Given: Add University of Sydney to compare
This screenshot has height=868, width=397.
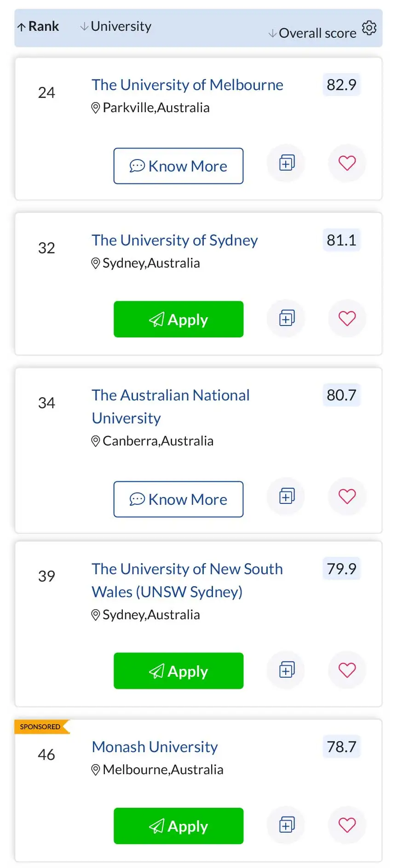Looking at the screenshot, I should pos(287,318).
